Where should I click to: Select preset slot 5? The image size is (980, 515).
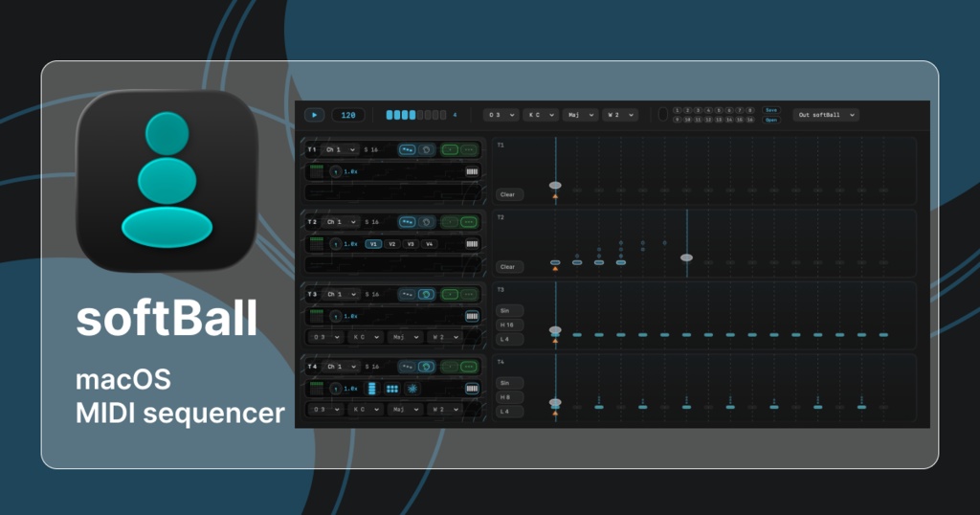(719, 111)
